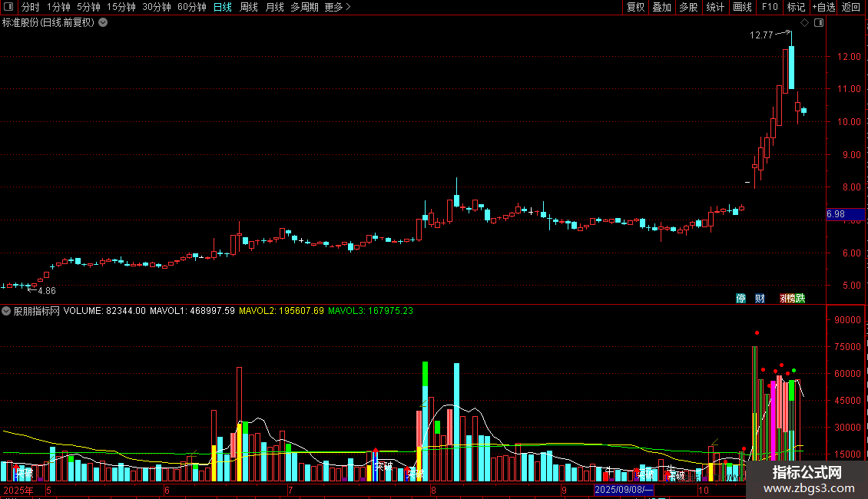868x499 pixels.
Task: Click the 标记 mark button
Action: (796, 7)
